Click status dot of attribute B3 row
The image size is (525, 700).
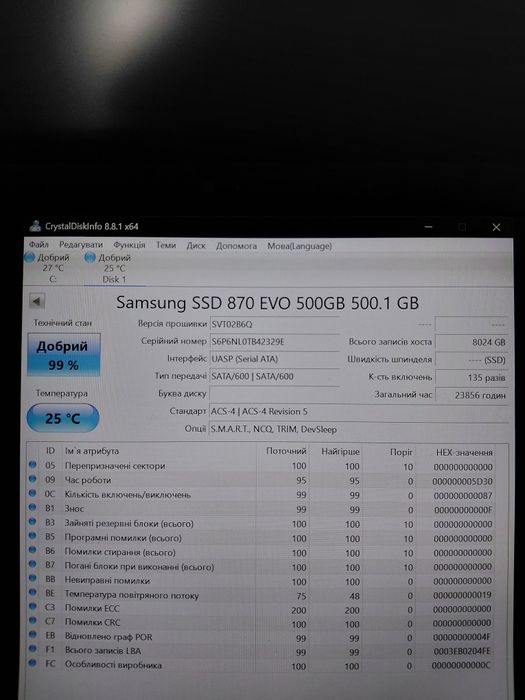(x=32, y=522)
